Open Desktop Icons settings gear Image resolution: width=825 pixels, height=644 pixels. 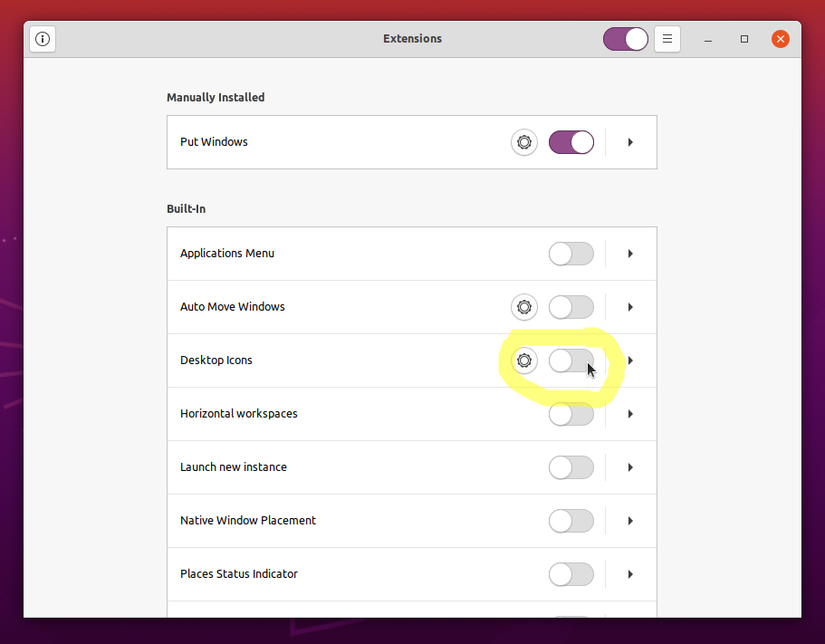pos(524,360)
